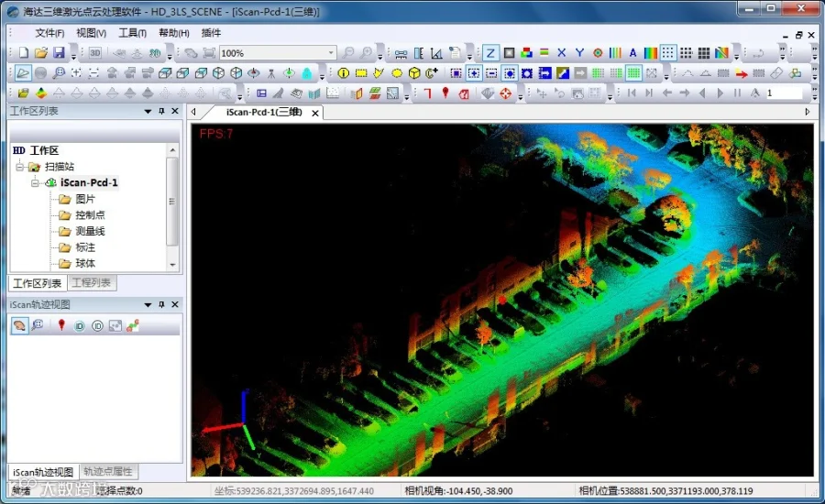Toggle large point size dots button
Viewport: 825px width, 504px height.
(x=703, y=52)
